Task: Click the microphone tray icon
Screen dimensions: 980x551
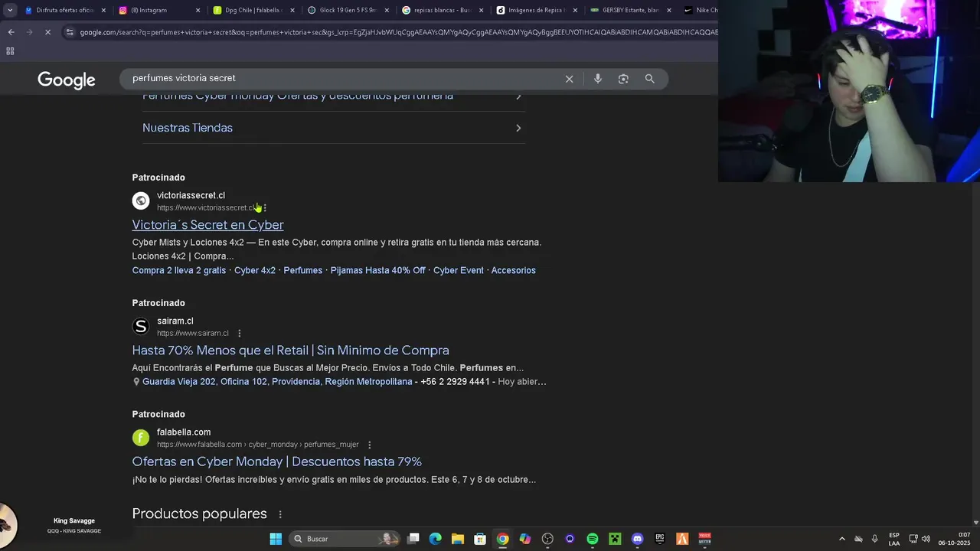Action: tap(875, 539)
